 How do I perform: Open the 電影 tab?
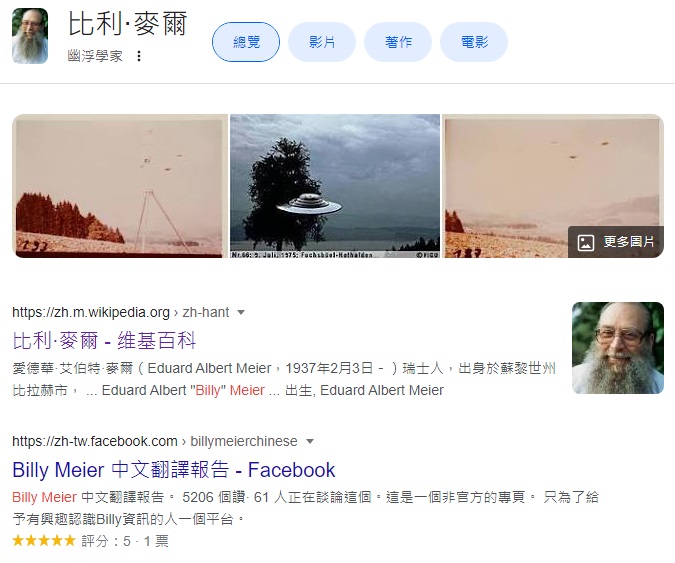click(x=474, y=42)
